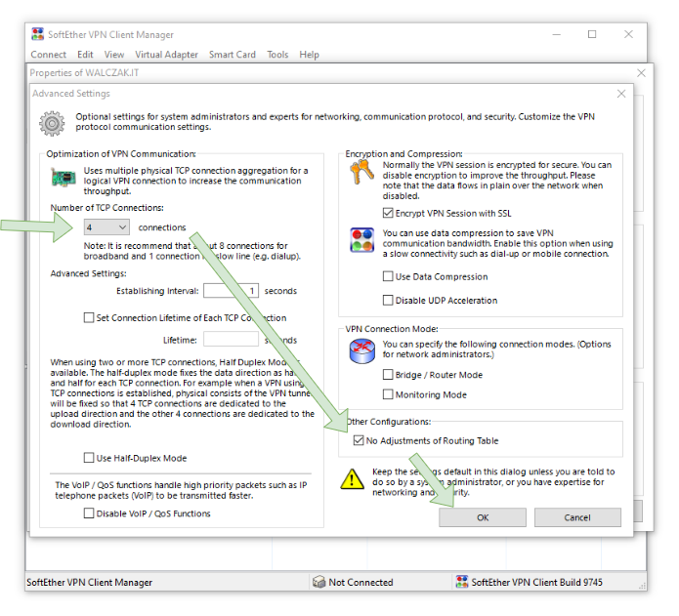
Task: Open the Help menu
Action: click(x=309, y=55)
